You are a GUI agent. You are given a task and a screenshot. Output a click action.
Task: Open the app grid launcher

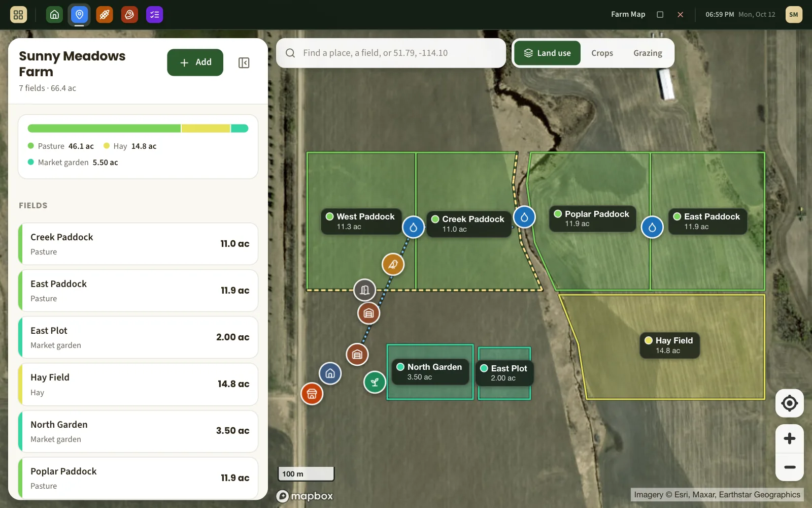(x=18, y=15)
